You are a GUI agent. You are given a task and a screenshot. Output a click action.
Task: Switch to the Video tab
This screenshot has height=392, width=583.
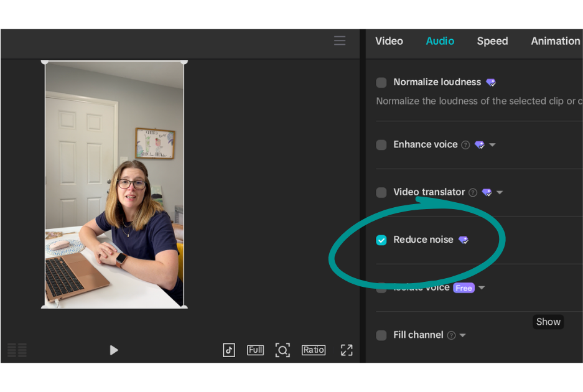pos(389,41)
